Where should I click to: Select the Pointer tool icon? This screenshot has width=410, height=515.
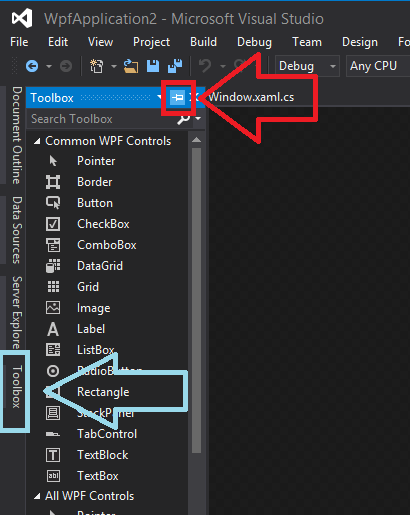click(x=53, y=161)
